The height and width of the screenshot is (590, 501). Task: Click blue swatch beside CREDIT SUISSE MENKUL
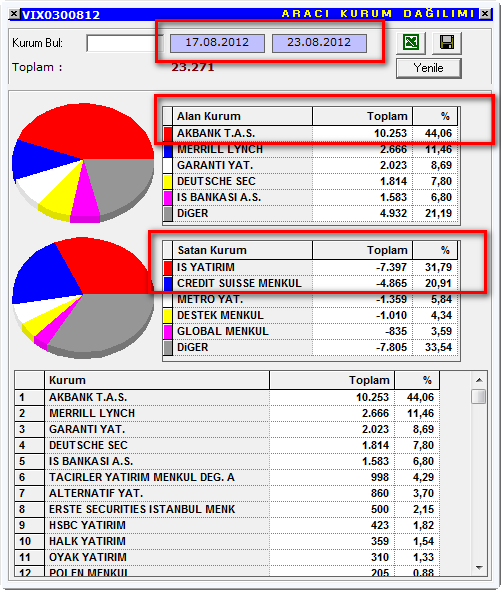[x=168, y=283]
